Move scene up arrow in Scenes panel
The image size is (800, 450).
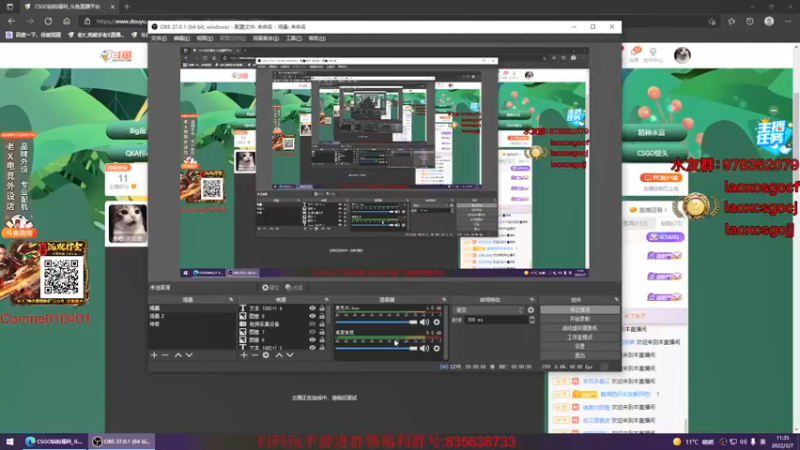tap(178, 355)
